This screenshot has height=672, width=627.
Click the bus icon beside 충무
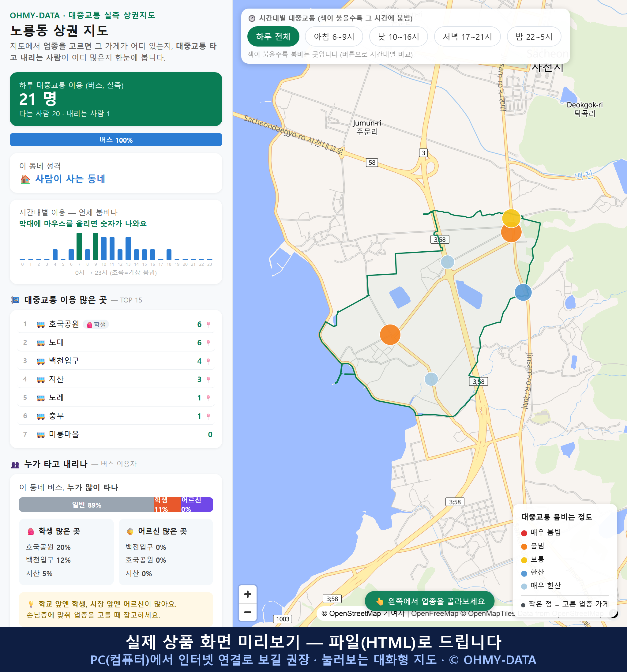coord(40,416)
